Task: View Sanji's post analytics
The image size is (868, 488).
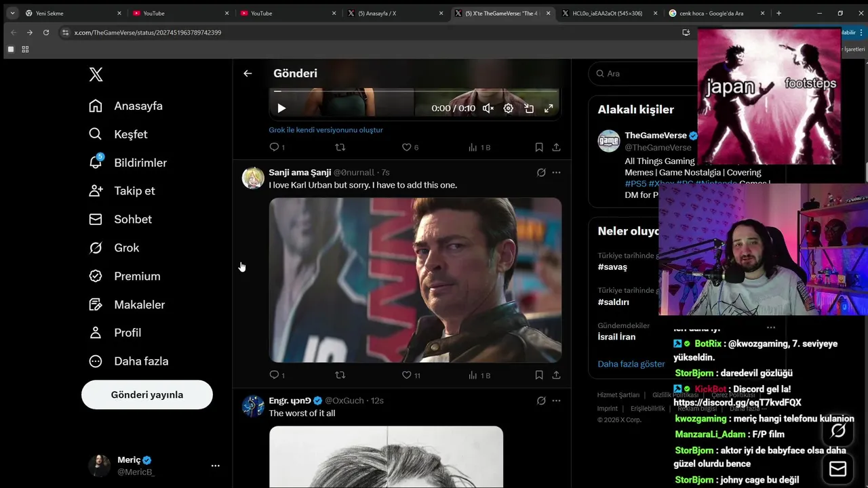Action: click(x=479, y=375)
